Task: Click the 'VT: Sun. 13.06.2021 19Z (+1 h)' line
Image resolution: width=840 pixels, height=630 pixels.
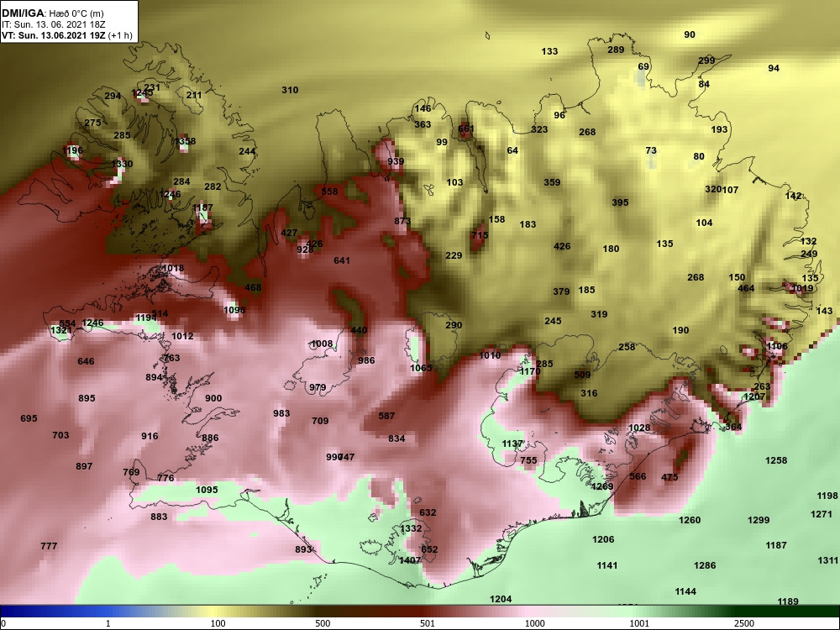Action: (66, 35)
